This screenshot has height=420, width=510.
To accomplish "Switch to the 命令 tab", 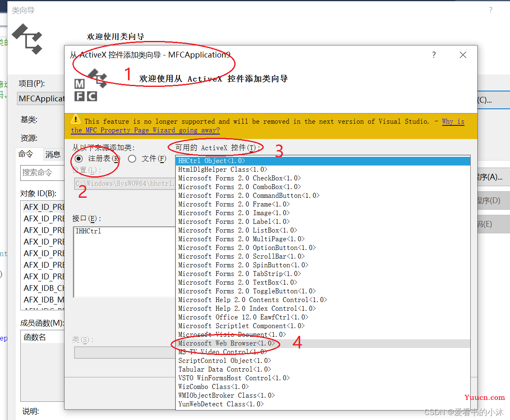I will [x=26, y=154].
